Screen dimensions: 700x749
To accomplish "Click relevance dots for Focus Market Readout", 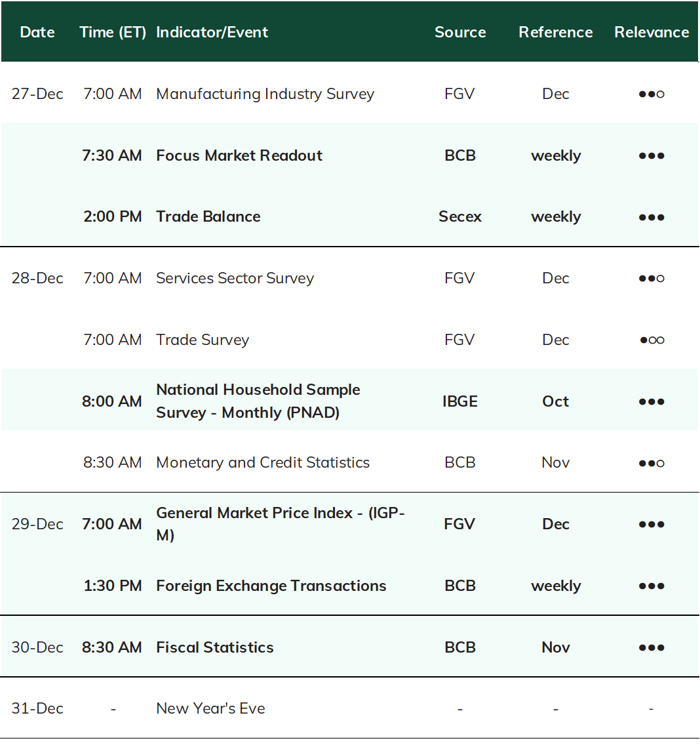I will tap(651, 155).
